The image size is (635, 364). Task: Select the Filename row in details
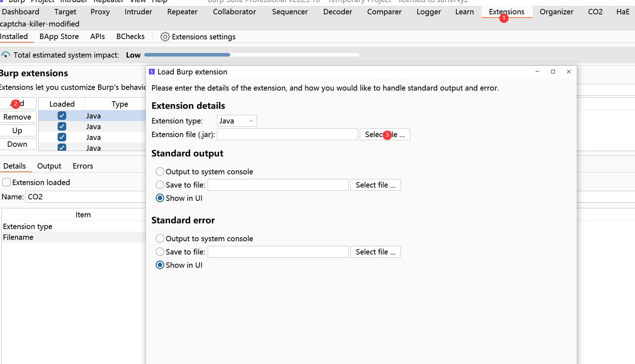tap(74, 237)
